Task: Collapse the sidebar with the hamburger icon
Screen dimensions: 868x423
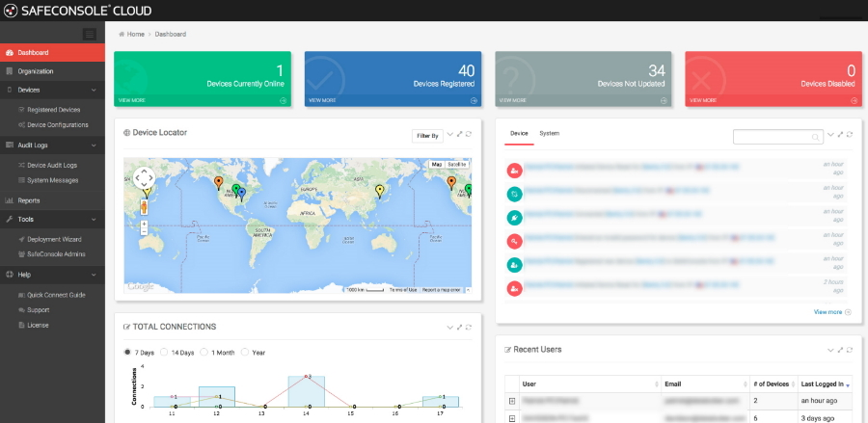Action: coord(89,35)
